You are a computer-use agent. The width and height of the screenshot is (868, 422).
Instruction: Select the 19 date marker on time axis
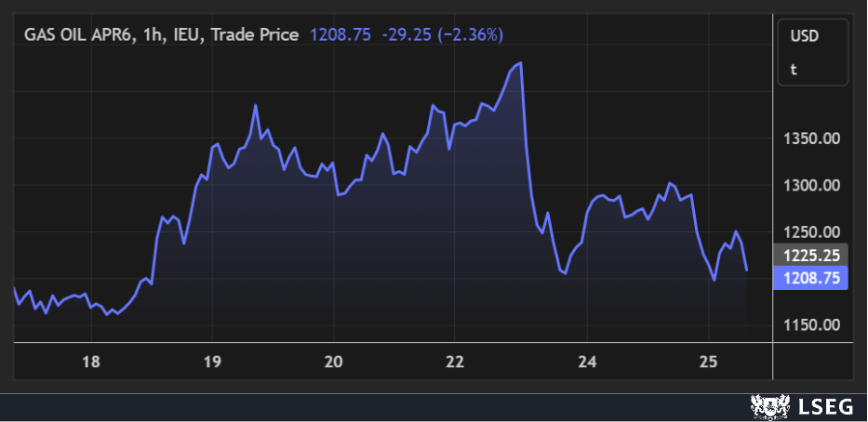point(212,361)
